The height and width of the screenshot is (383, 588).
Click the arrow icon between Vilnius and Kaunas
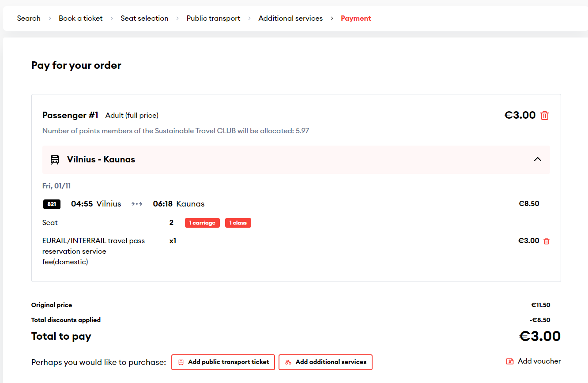[137, 204]
